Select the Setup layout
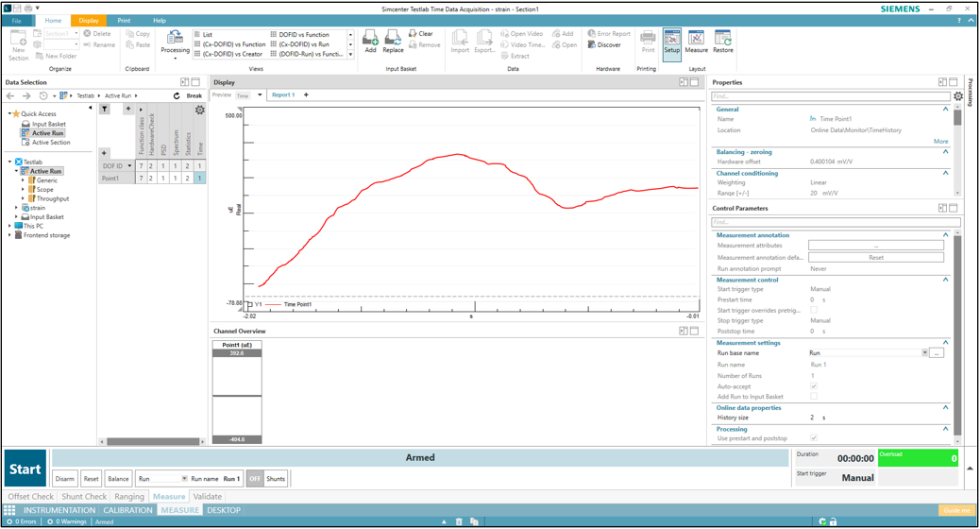This screenshot has width=980, height=529. (672, 43)
